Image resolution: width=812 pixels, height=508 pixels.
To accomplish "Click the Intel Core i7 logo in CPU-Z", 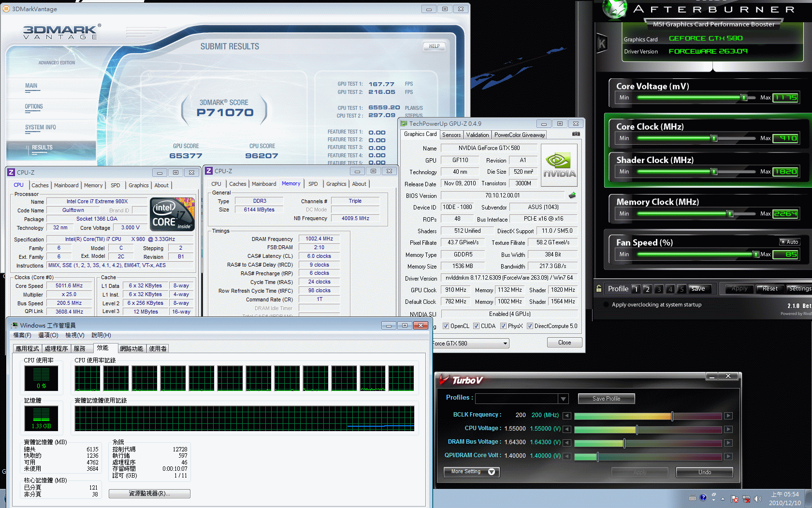I will (173, 214).
